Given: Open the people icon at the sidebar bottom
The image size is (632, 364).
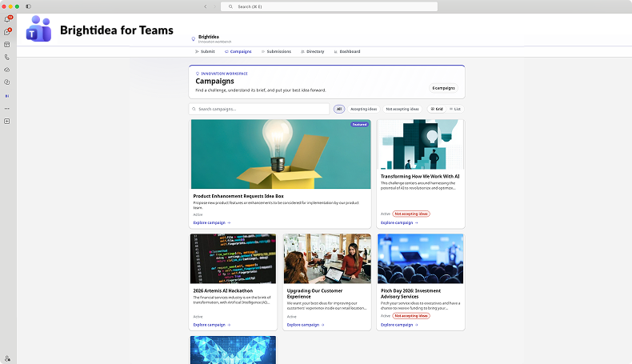Looking at the screenshot, I should (x=7, y=358).
